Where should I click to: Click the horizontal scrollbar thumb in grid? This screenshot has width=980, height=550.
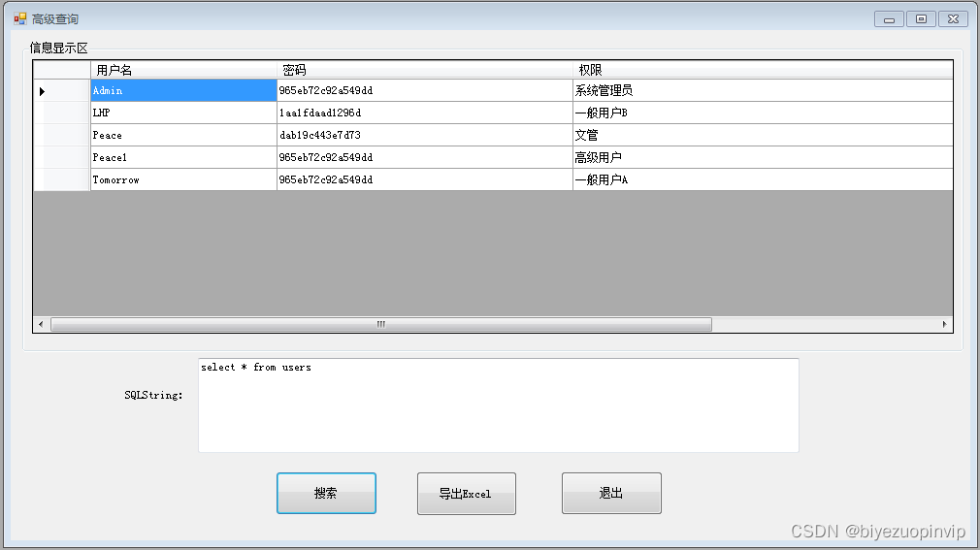pyautogui.click(x=381, y=324)
